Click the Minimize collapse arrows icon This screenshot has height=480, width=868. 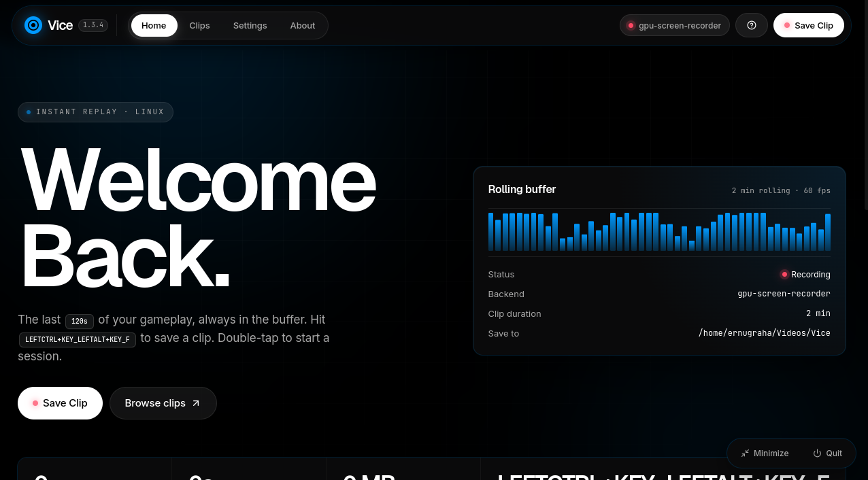click(745, 453)
